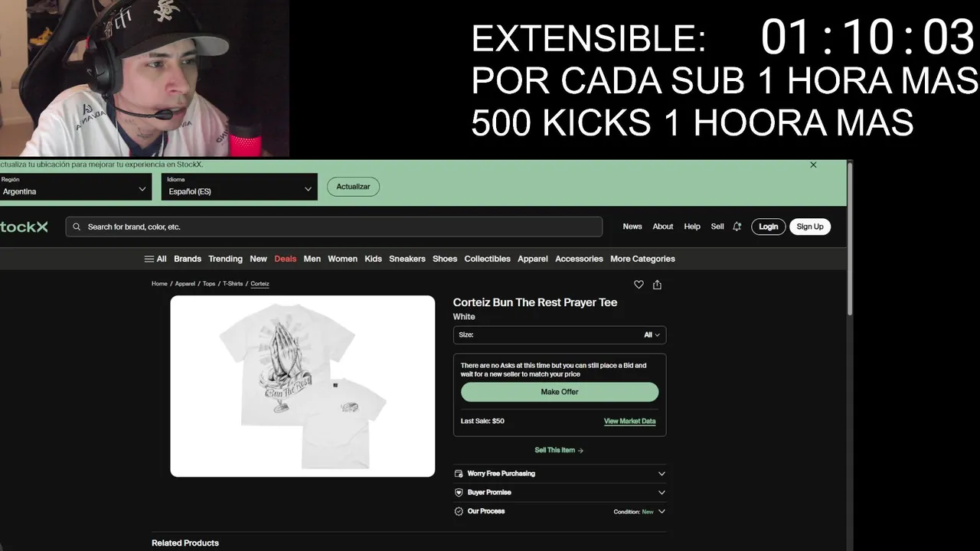Select the Shoes menu item

point(445,259)
